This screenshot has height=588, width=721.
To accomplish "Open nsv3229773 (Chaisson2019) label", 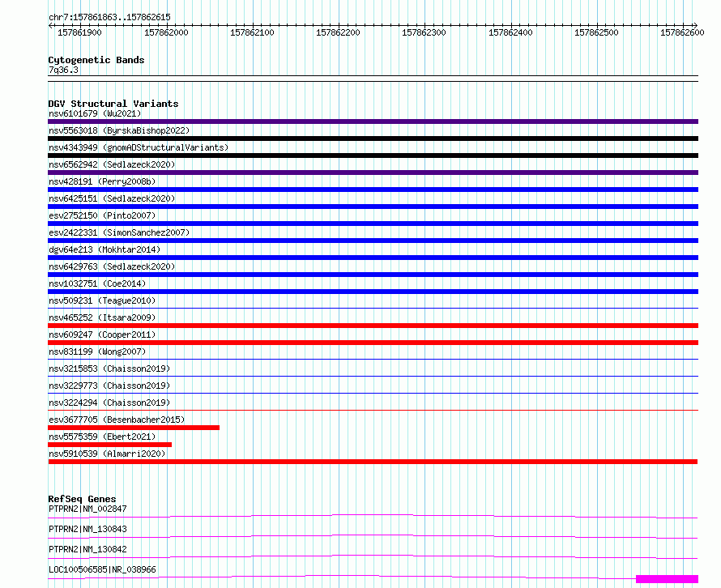I will pyautogui.click(x=109, y=386).
